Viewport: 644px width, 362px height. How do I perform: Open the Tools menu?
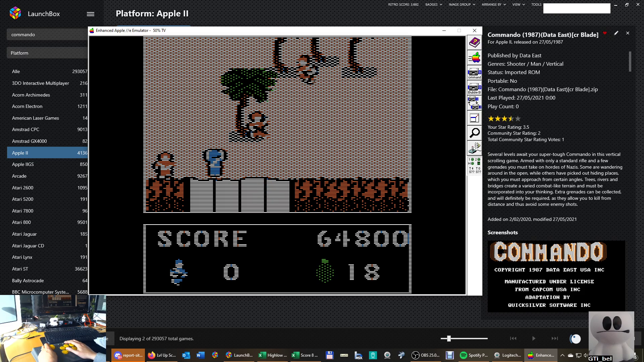coord(536,5)
